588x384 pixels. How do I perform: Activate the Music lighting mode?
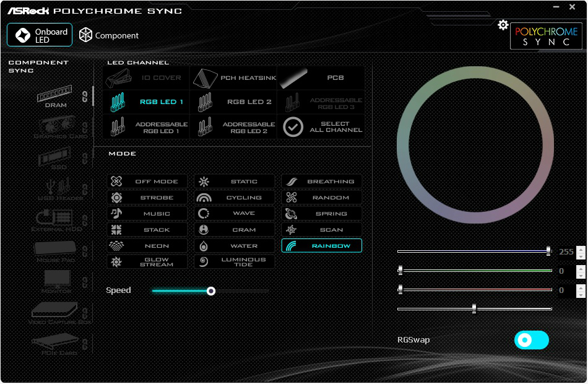(x=147, y=214)
